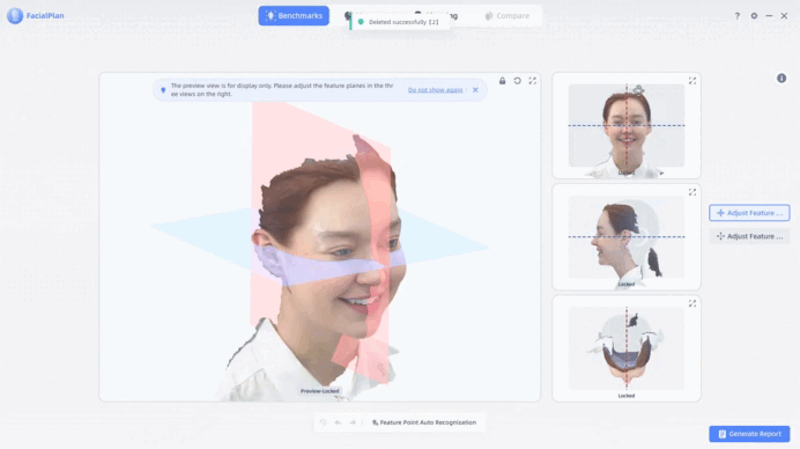
Task: Click the lightbulb hint icon in banner
Action: click(x=163, y=90)
